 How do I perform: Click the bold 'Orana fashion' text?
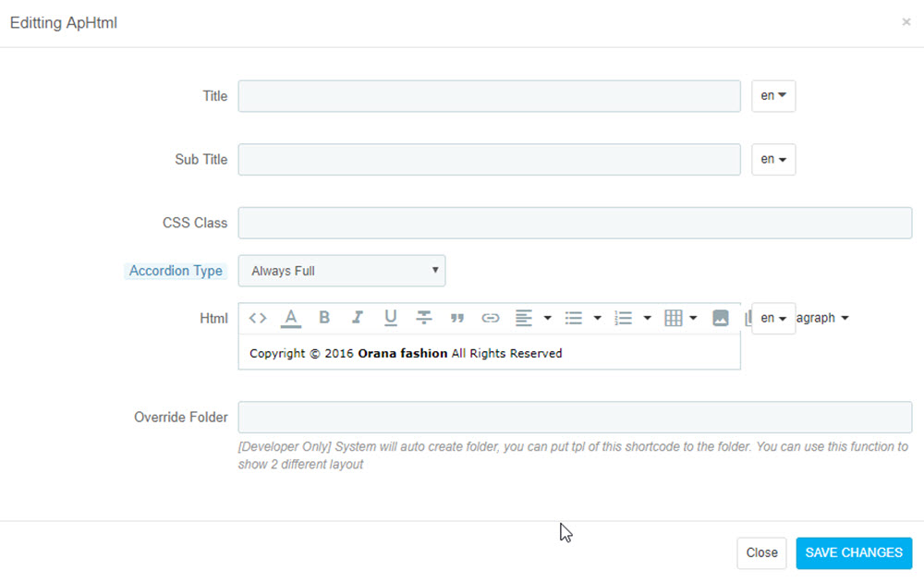tap(403, 353)
